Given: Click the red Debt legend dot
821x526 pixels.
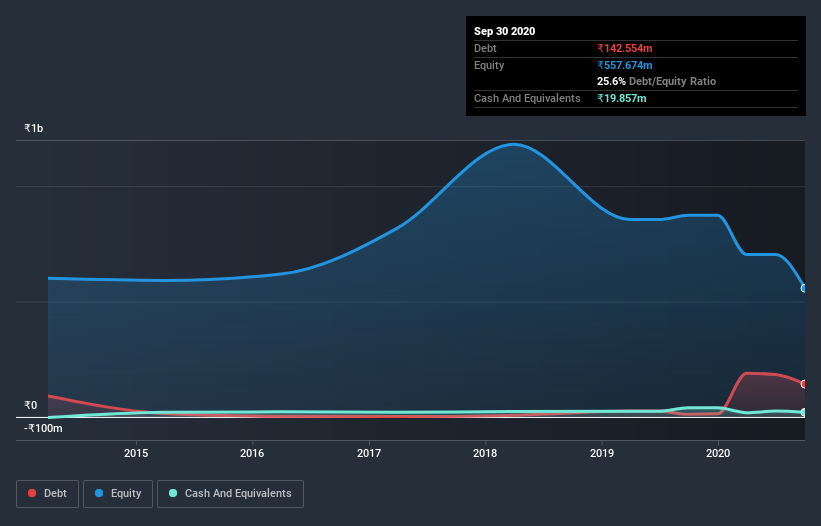Looking at the screenshot, I should coord(32,493).
